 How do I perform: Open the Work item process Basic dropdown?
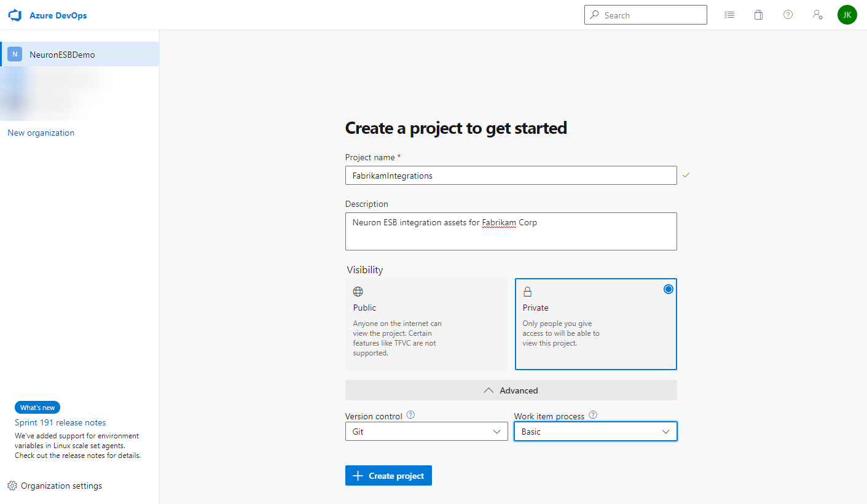595,432
